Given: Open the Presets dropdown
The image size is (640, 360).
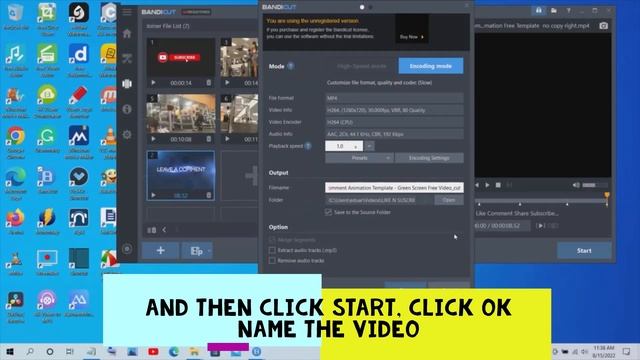Looking at the screenshot, I should click(359, 158).
